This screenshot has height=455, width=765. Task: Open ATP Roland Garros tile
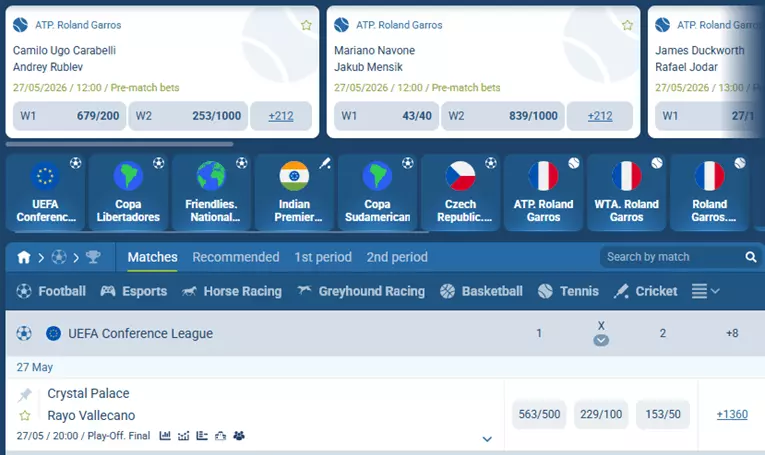(544, 192)
